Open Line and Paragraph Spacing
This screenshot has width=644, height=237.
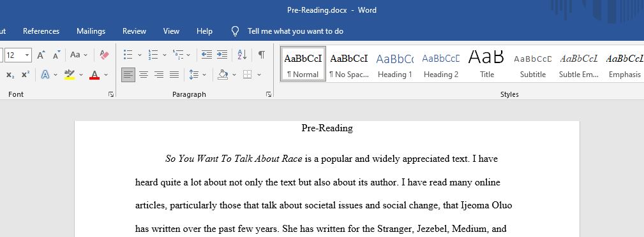coord(194,75)
